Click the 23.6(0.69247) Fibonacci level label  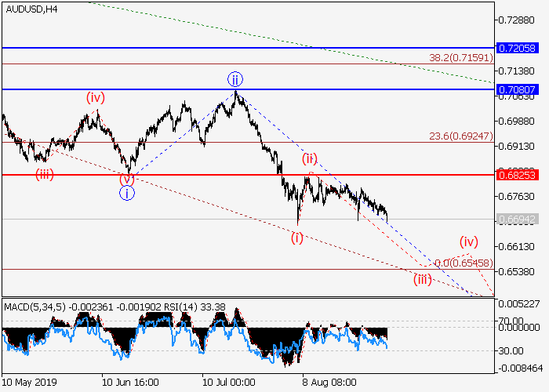(x=460, y=136)
